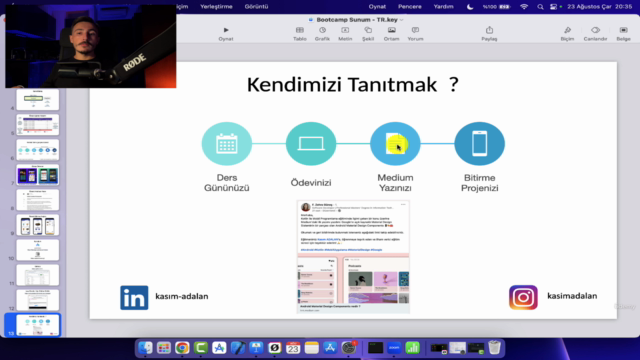The height and width of the screenshot is (360, 640).
Task: Open Google Chrome from the dock
Action: click(x=182, y=348)
